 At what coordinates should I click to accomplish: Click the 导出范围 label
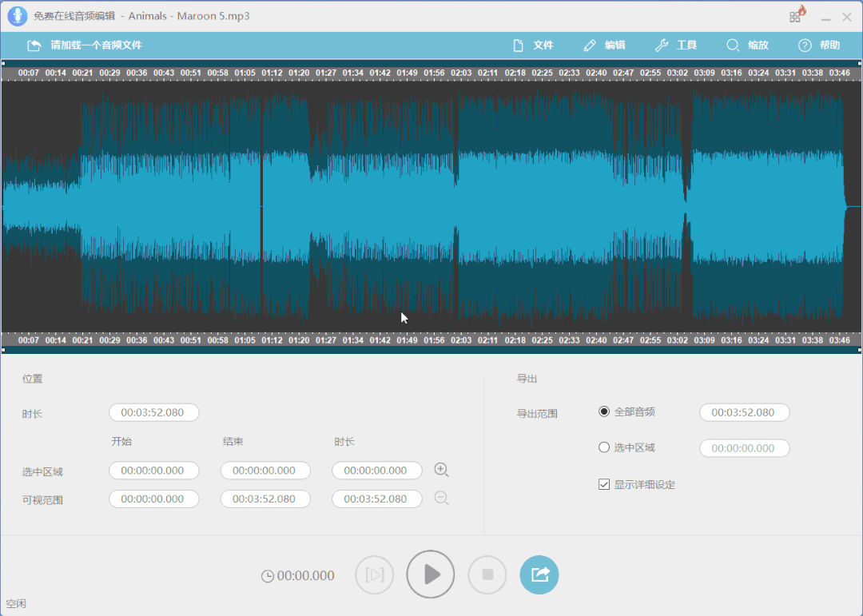tap(537, 413)
